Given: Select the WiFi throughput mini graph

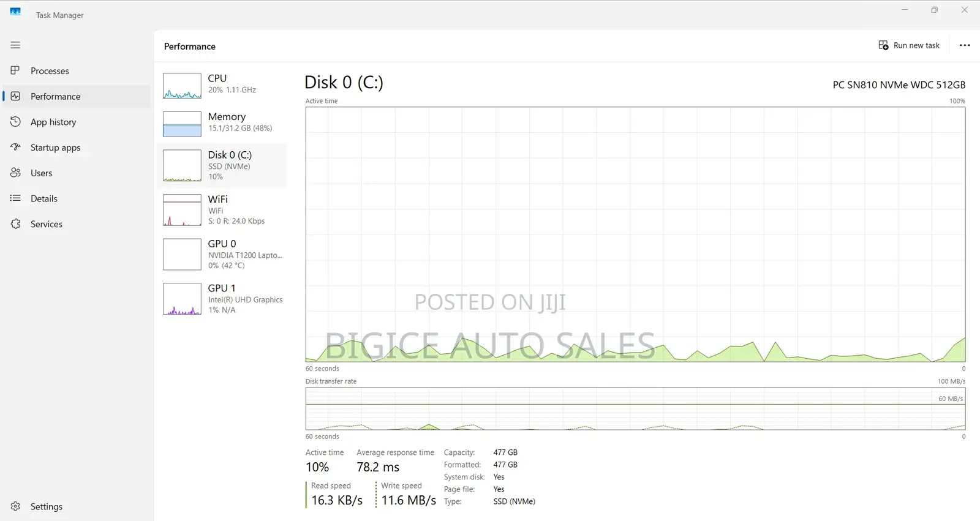Looking at the screenshot, I should point(182,210).
